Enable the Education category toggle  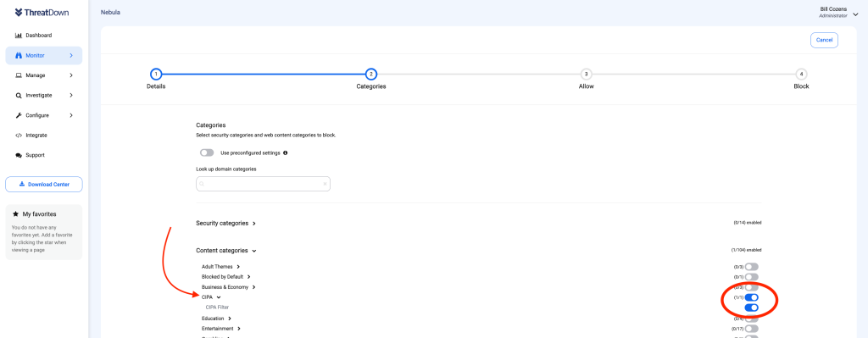[x=751, y=319]
